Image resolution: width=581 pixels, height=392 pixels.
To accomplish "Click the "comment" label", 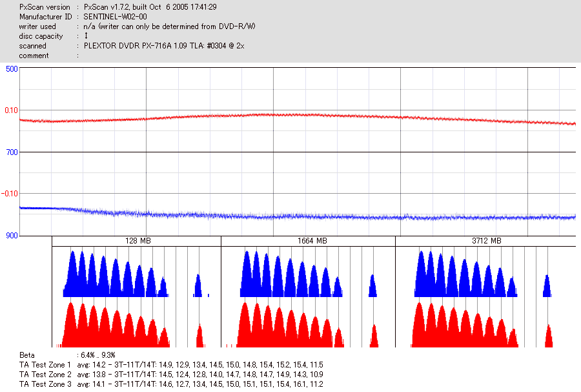I will [x=34, y=56].
